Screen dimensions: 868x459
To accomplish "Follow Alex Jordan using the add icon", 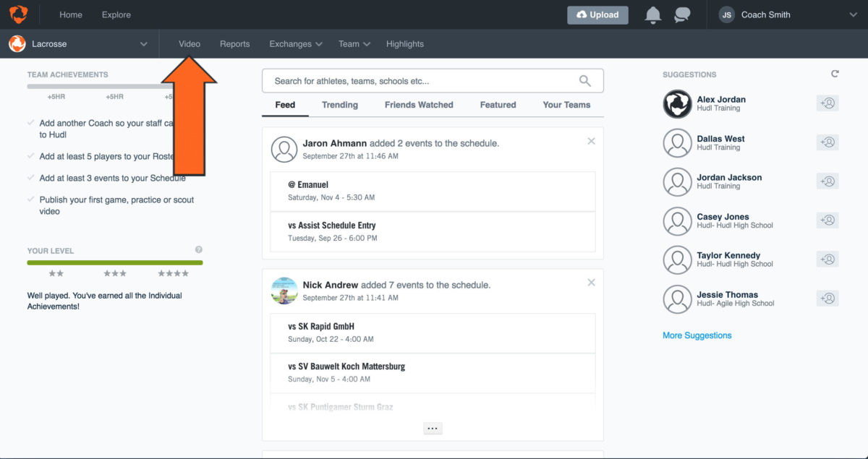I will point(827,103).
